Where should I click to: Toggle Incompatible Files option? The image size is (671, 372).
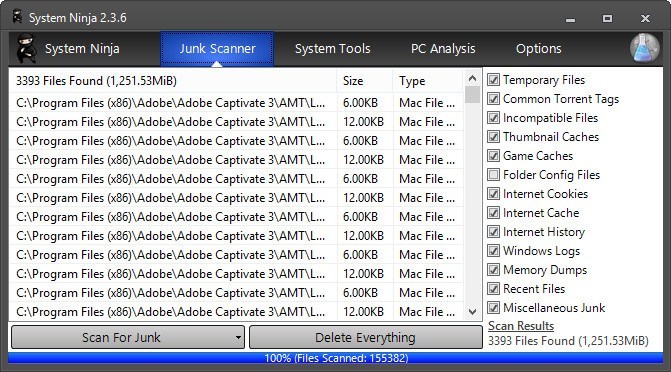click(x=493, y=118)
